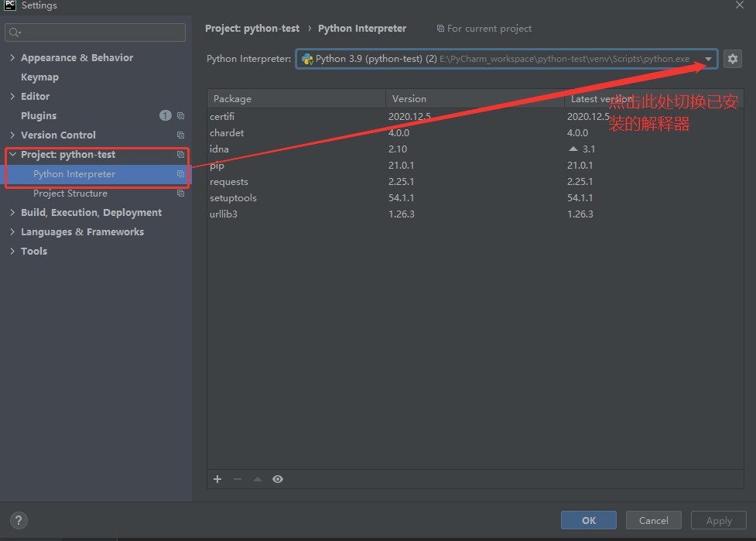756x541 pixels.
Task: Toggle the show early releases eye icon
Action: pyautogui.click(x=278, y=479)
